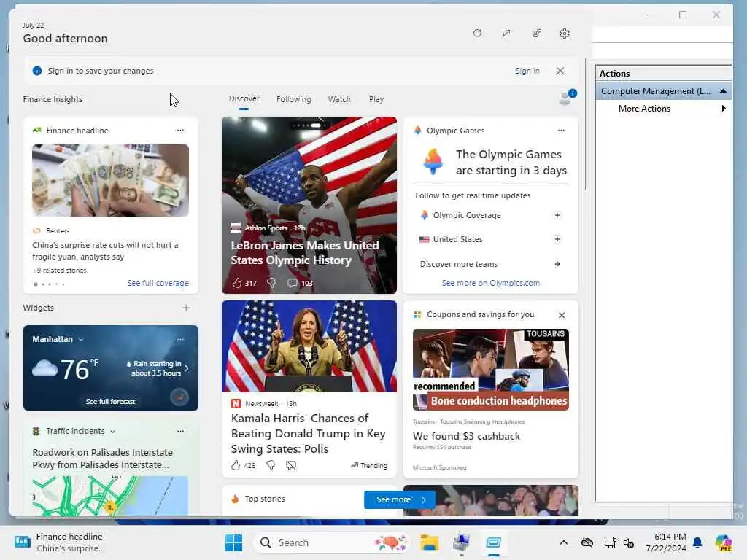This screenshot has width=747, height=560.
Task: Open Windows Start menu
Action: click(x=233, y=542)
